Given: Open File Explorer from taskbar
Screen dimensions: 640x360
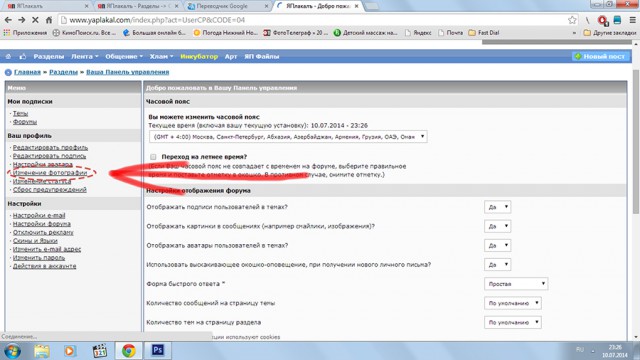Looking at the screenshot, I should (41, 351).
